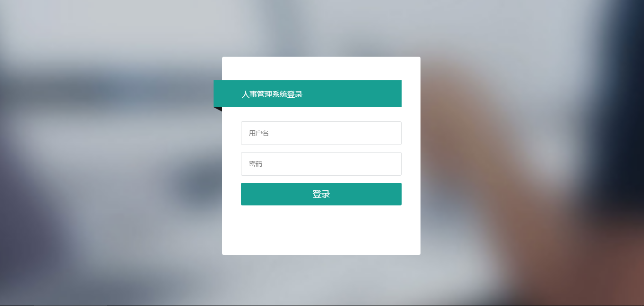
Task: Click the teal banner's overhanging left edge
Action: point(218,93)
